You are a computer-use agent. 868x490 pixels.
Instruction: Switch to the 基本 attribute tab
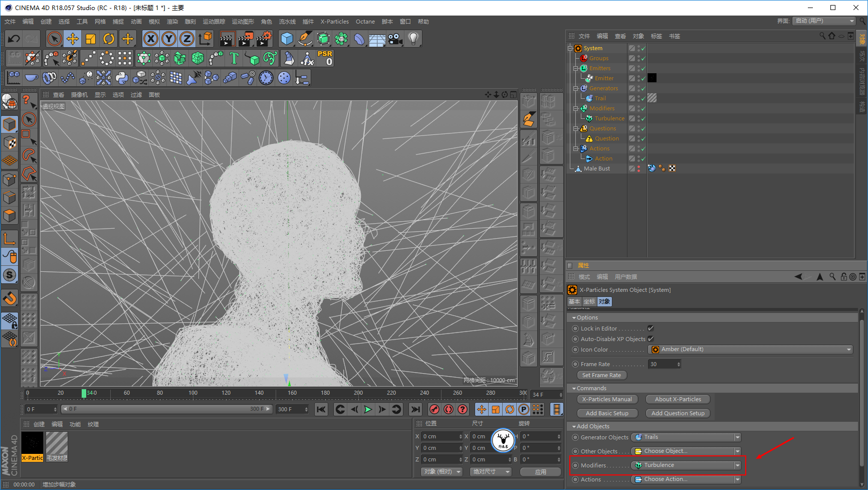point(574,301)
